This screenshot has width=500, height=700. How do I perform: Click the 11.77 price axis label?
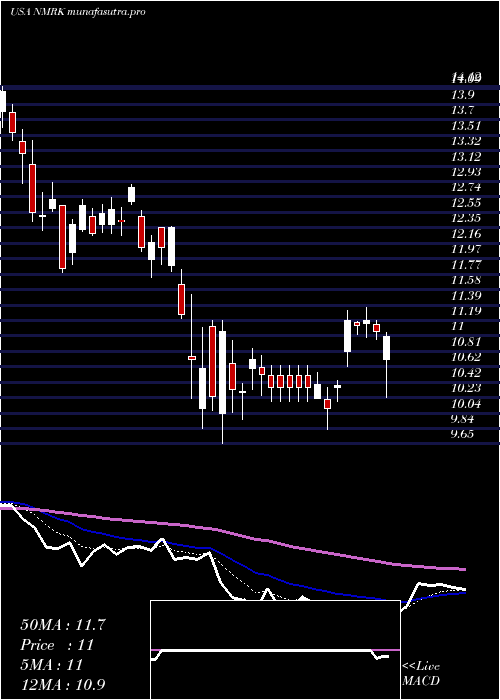point(466,265)
